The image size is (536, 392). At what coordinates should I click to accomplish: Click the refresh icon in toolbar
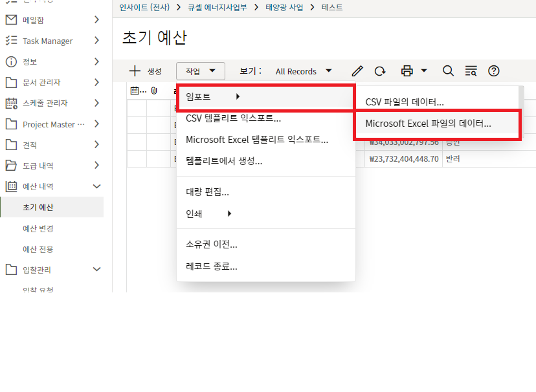click(380, 71)
